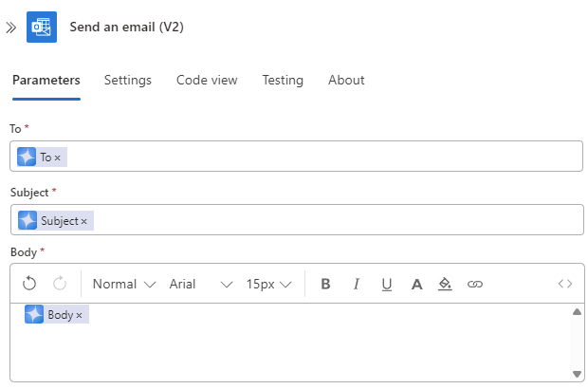Switch to HTML code view toggle icon
This screenshot has height=389, width=588.
click(564, 284)
